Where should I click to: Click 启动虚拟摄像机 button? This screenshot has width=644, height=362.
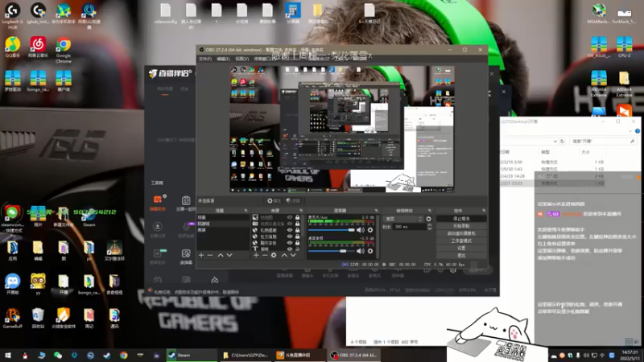[461, 233]
